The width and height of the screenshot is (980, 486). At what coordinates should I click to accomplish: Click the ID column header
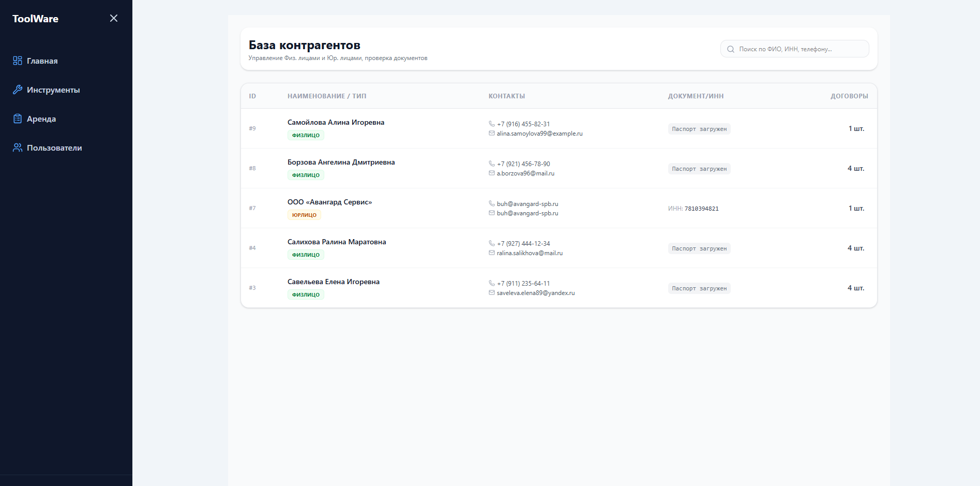coord(252,96)
